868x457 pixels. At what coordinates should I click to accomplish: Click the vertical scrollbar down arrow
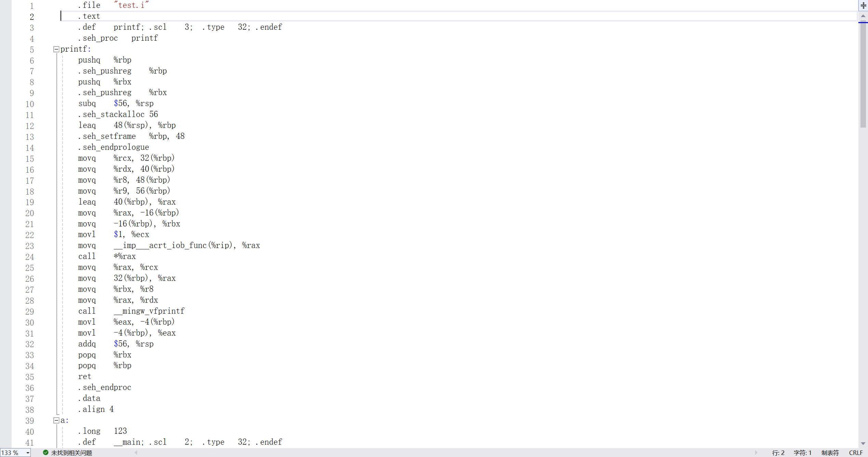pos(863,443)
